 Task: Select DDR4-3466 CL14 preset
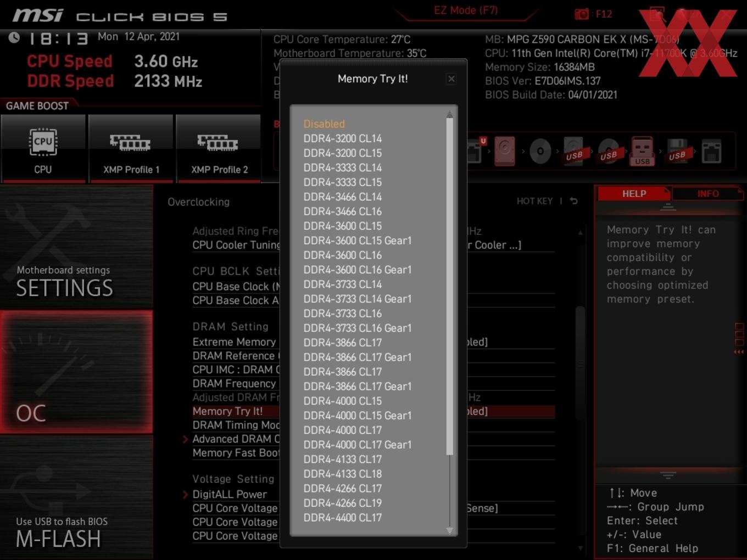point(343,197)
